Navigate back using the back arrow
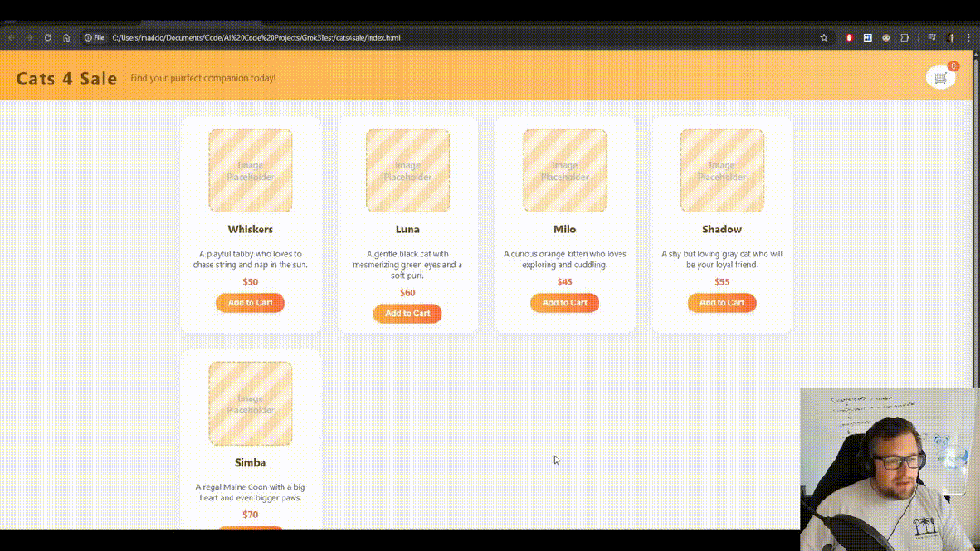Viewport: 980px width, 551px height. click(11, 38)
